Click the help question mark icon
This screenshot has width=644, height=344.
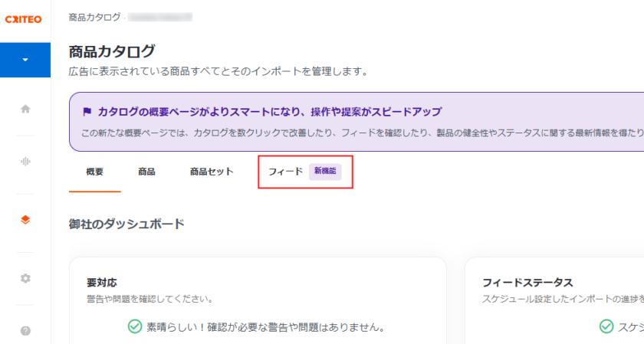point(25,331)
